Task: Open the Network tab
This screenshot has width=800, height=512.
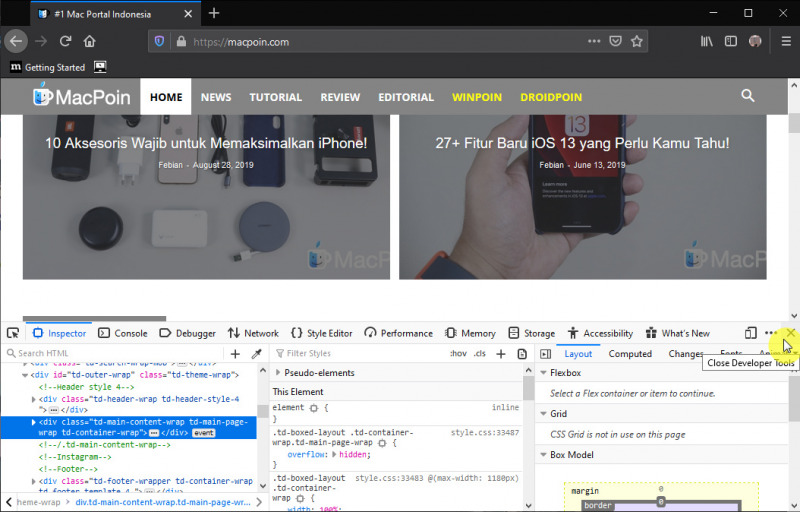Action: click(x=253, y=333)
